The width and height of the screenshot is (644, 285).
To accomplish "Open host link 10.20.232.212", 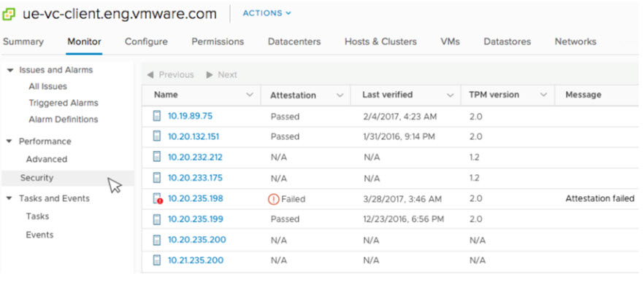I will [x=195, y=157].
